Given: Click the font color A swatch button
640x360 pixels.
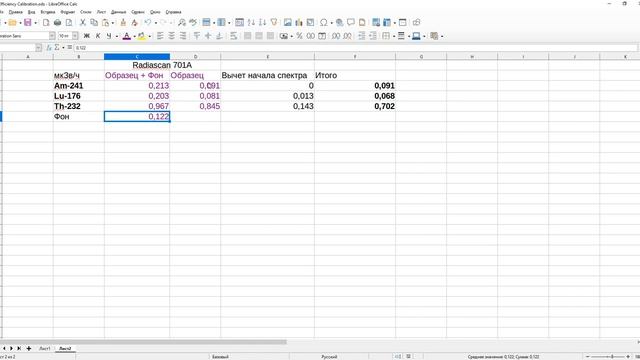Looking at the screenshot, I should (127, 36).
